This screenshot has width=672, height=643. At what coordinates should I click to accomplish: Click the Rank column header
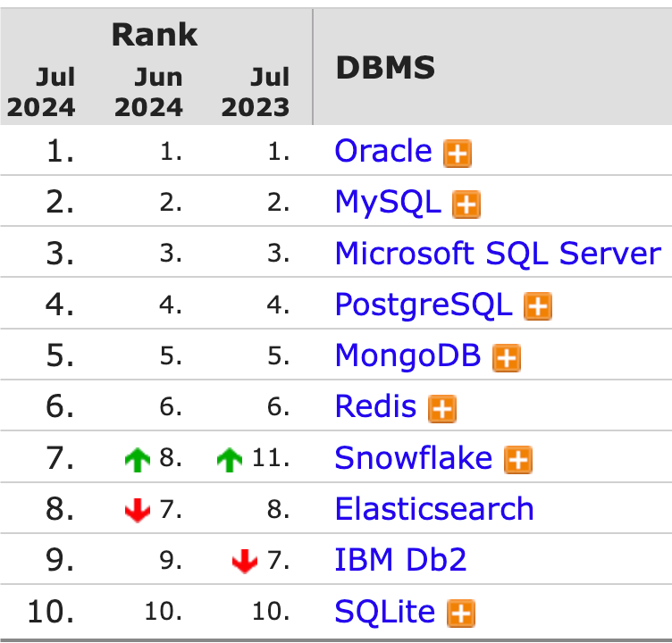coord(155,35)
